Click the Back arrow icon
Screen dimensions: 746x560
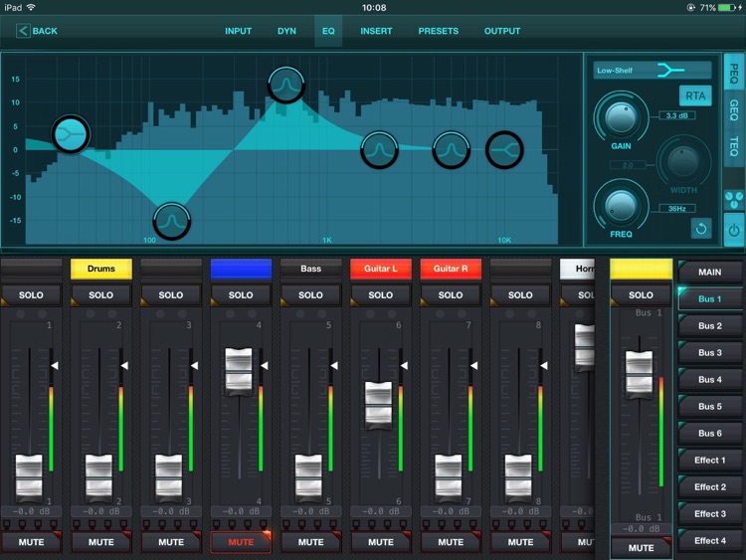click(x=23, y=31)
